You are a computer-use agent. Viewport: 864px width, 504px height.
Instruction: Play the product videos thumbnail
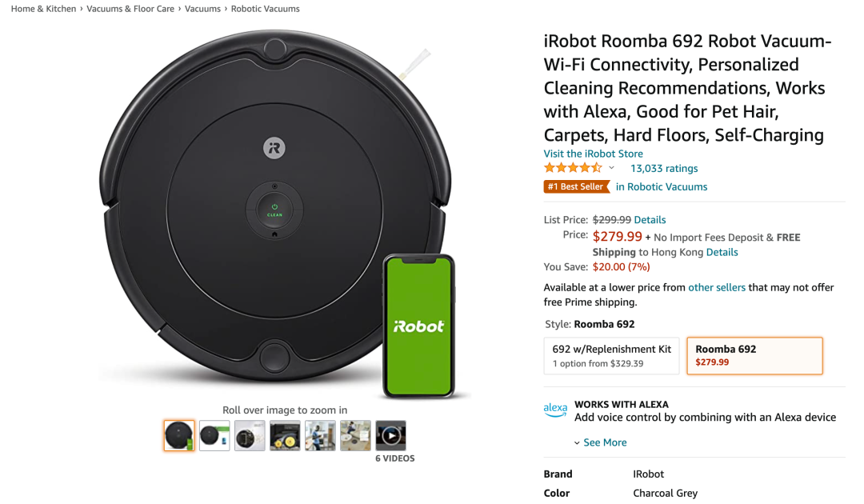pyautogui.click(x=390, y=436)
